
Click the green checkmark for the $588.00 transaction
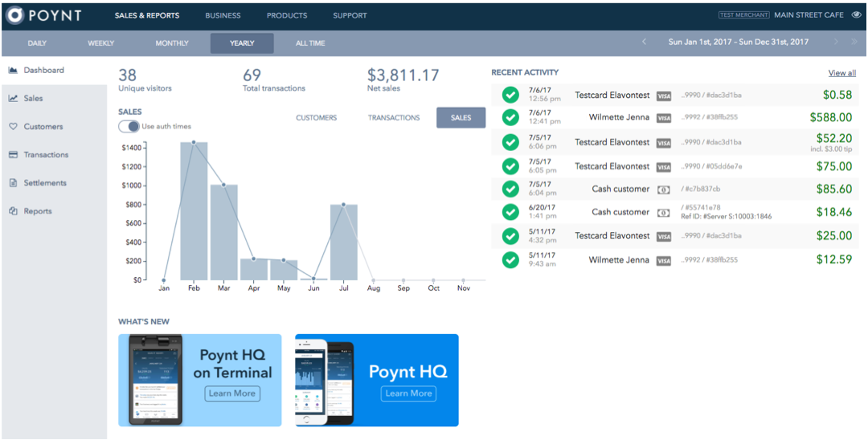(510, 117)
